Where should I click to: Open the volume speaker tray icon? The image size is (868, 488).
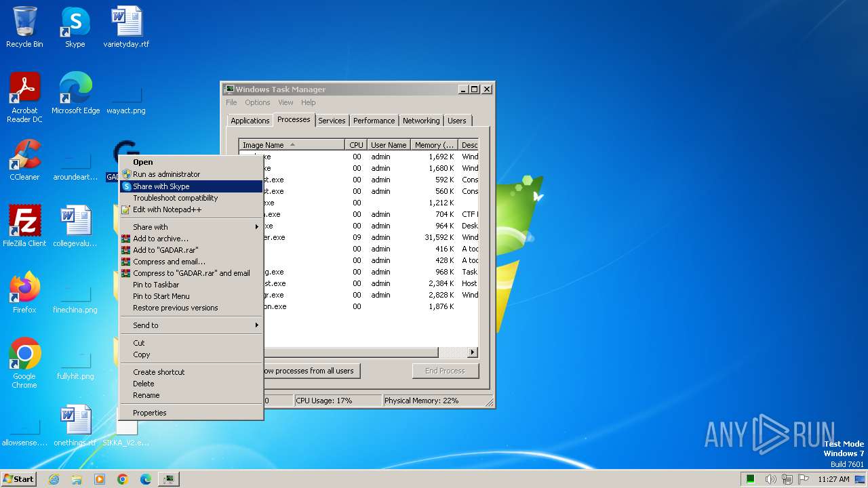(770, 479)
